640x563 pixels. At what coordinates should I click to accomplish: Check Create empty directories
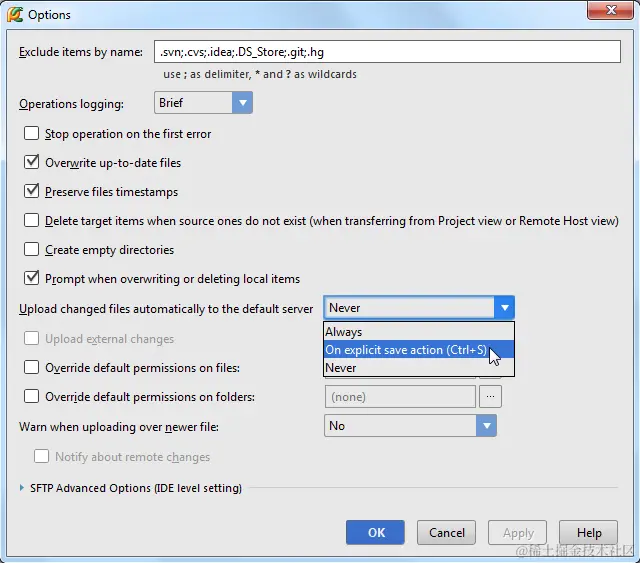click(x=31, y=249)
